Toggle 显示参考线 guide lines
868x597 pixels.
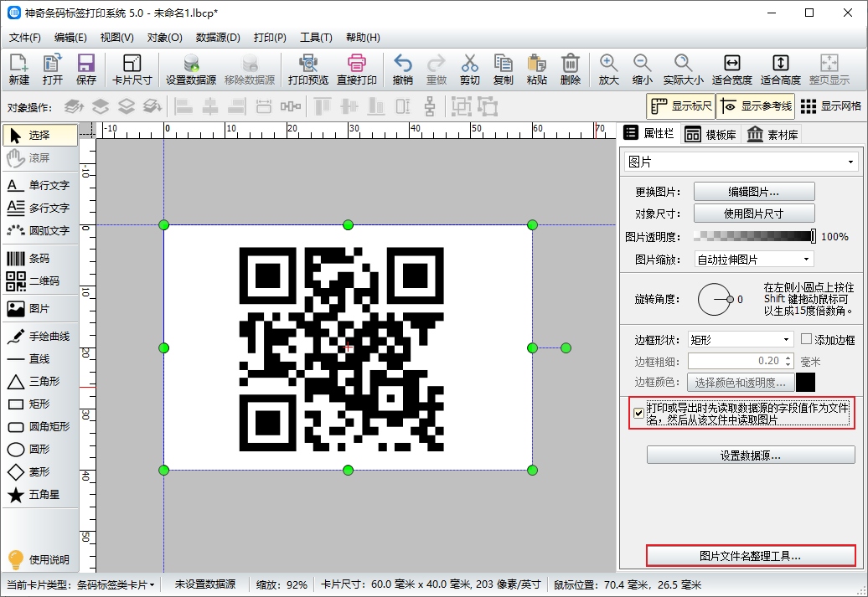756,106
